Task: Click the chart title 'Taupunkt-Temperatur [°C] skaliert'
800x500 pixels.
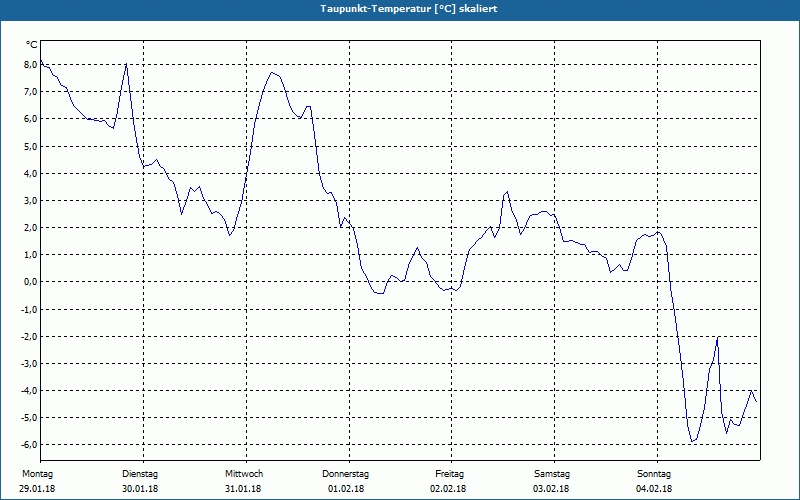Action: [x=409, y=9]
